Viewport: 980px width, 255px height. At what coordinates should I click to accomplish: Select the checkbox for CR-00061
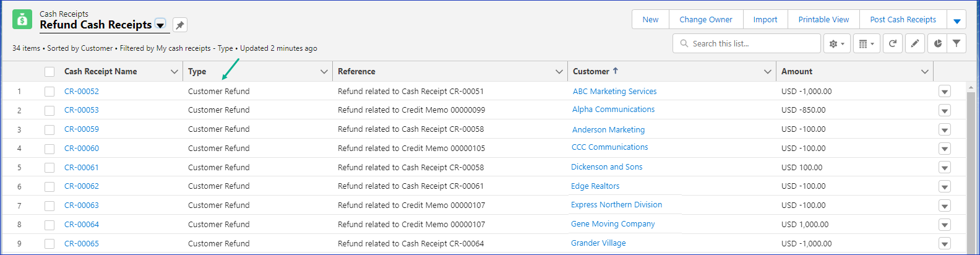coord(49,168)
